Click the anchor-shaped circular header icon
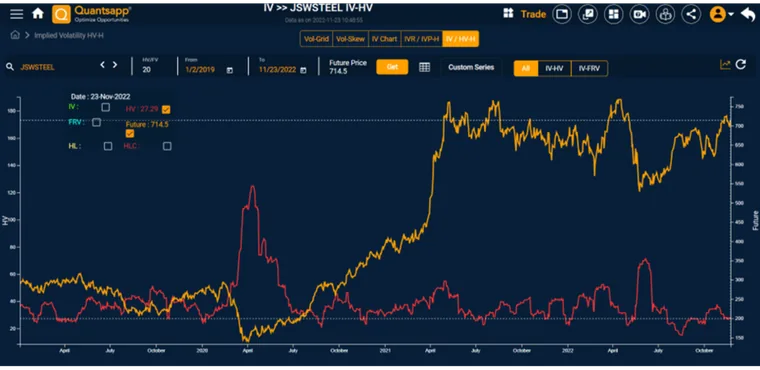This screenshot has width=760, height=370. [665, 14]
